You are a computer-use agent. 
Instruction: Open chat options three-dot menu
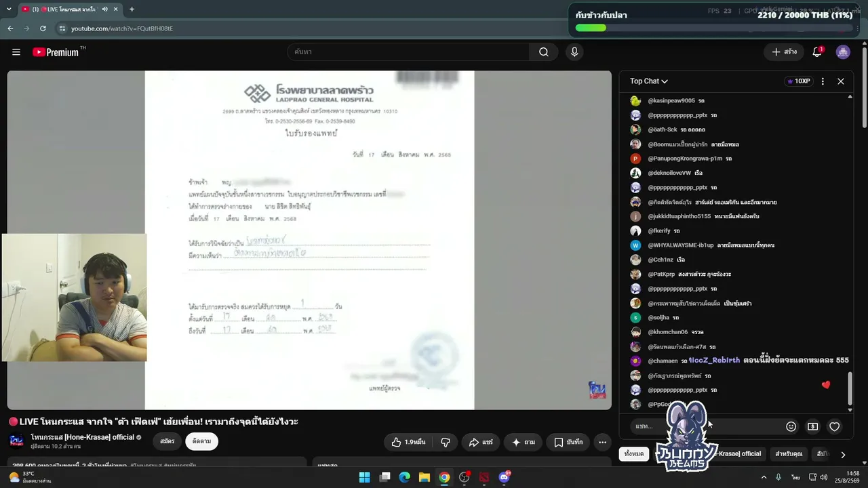coord(823,81)
